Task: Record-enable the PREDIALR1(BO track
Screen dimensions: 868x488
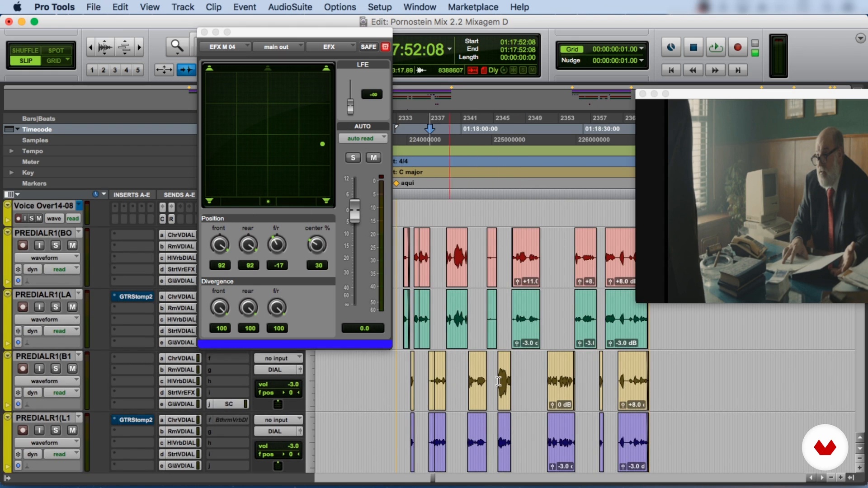Action: click(x=23, y=245)
